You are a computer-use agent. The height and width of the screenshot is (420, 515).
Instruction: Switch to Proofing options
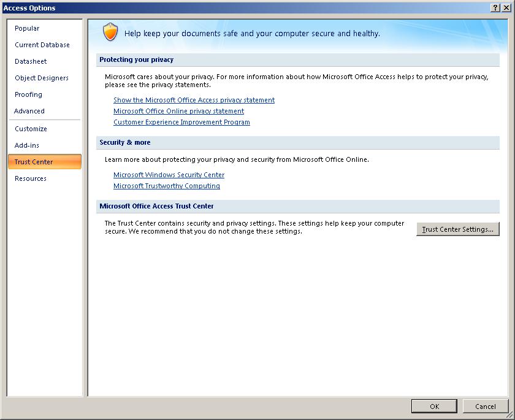pyautogui.click(x=28, y=94)
